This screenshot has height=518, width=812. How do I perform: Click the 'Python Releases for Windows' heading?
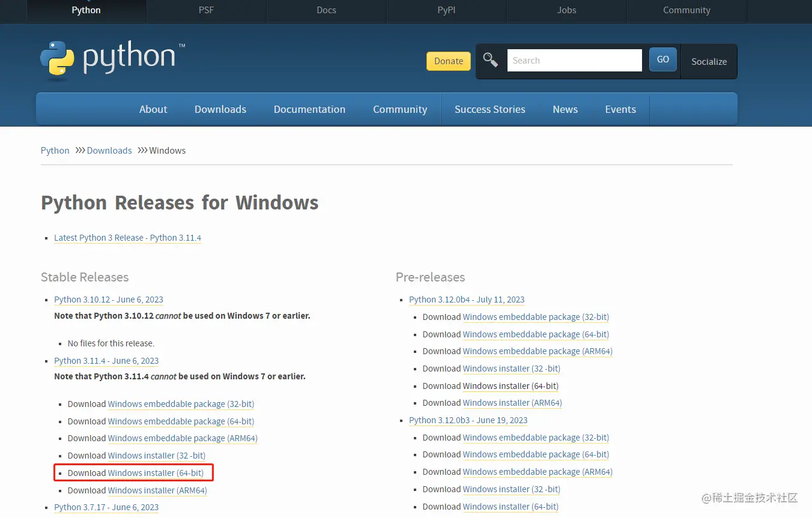tap(180, 203)
